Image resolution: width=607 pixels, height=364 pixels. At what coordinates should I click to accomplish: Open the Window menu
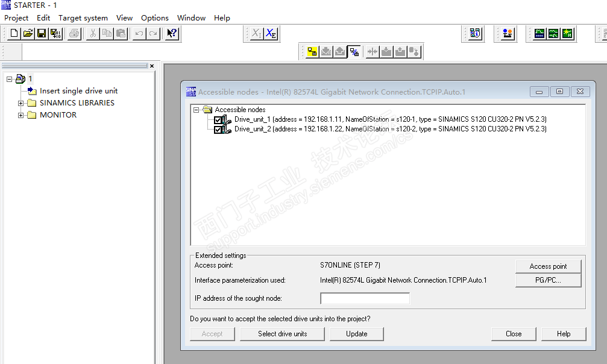coord(191,18)
